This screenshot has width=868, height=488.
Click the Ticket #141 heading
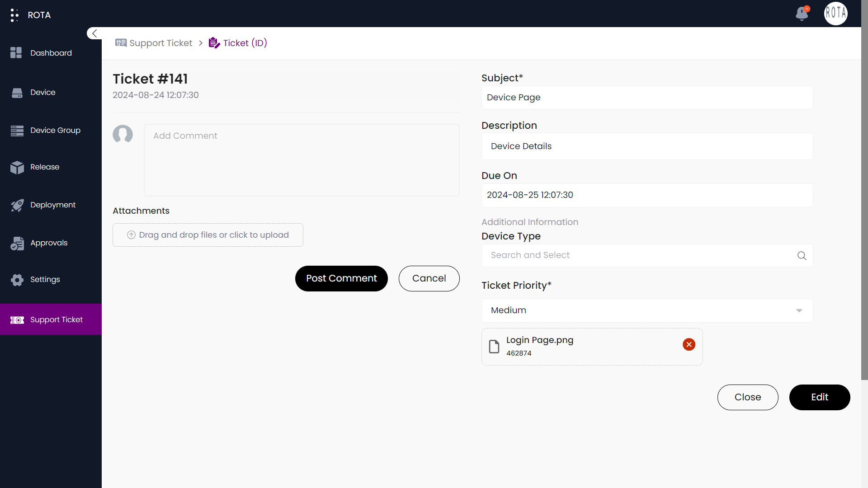pos(150,79)
